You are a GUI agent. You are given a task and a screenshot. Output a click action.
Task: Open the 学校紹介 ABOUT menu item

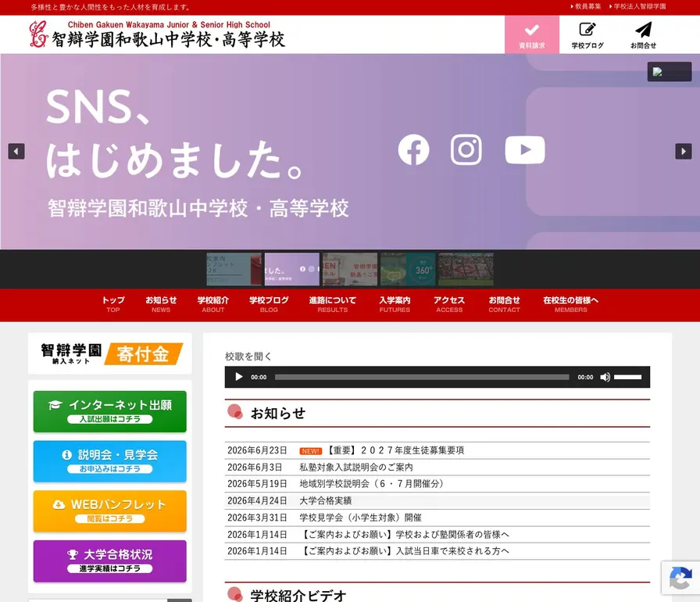(213, 305)
